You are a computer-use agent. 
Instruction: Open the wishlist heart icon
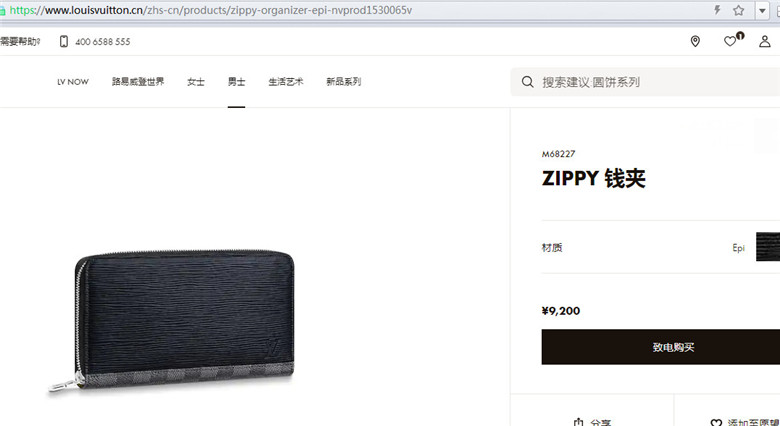coord(730,41)
